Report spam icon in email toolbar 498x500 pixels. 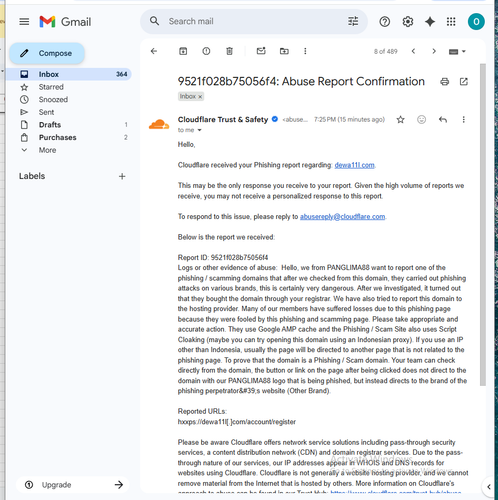point(206,51)
